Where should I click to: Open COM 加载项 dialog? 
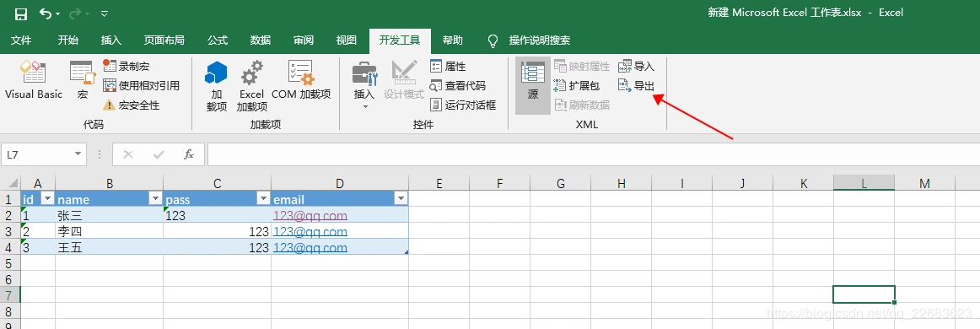[x=300, y=80]
